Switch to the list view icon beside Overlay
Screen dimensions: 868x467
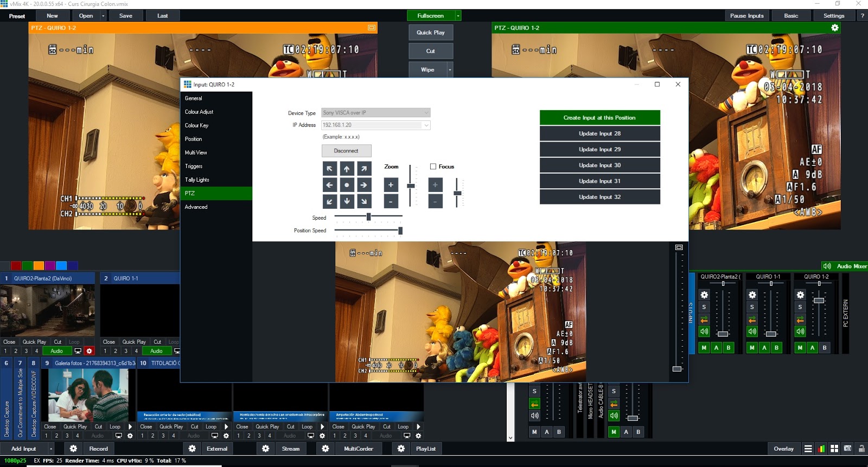point(808,449)
